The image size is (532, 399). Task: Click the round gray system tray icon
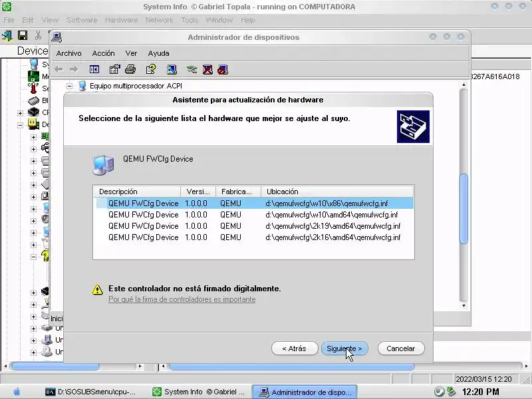(439, 392)
